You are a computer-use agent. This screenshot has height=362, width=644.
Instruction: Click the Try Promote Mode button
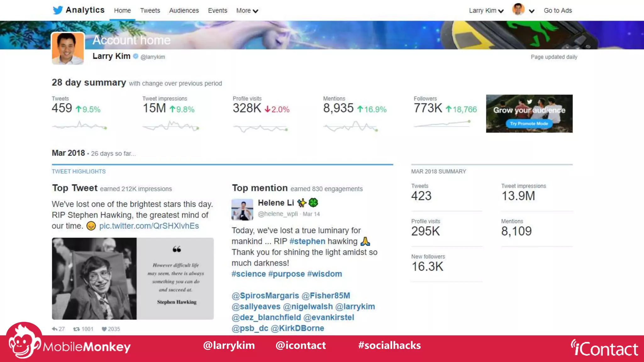(529, 123)
